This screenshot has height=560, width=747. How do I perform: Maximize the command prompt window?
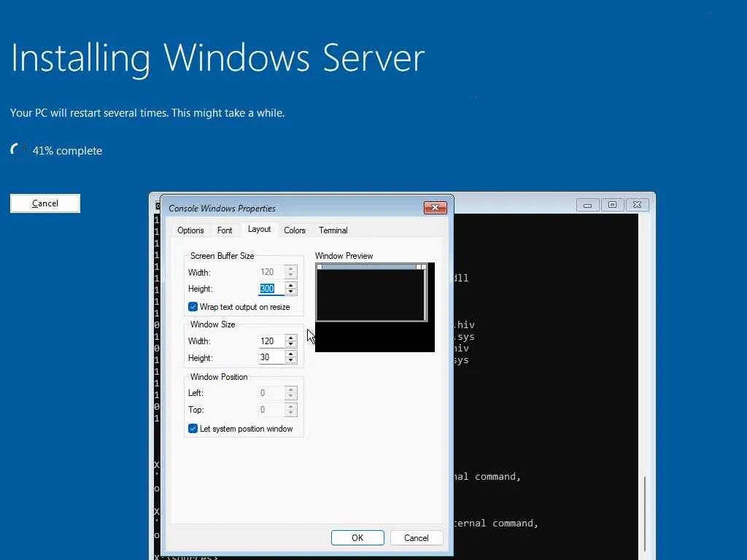tap(612, 205)
